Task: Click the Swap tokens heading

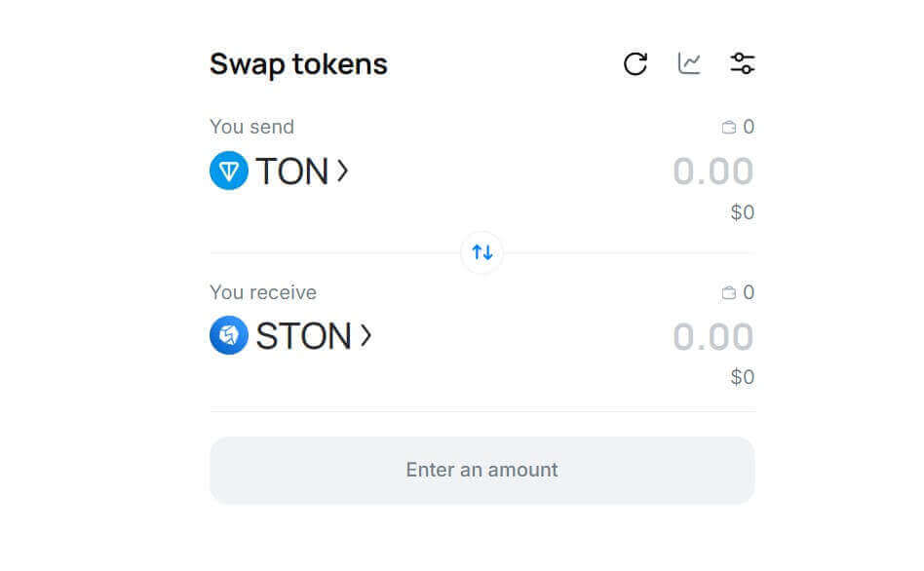Action: pyautogui.click(x=298, y=64)
